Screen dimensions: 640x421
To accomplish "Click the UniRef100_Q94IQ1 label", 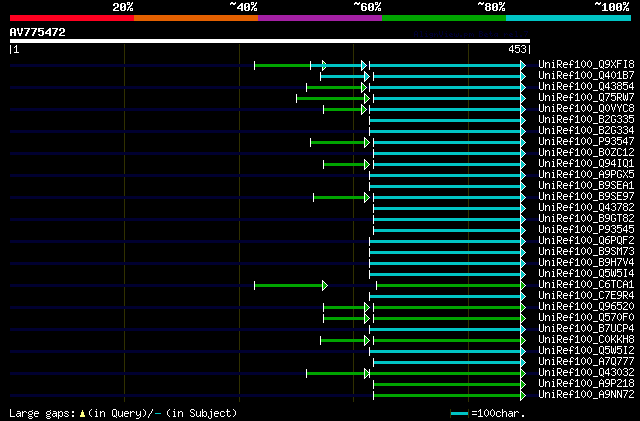I will click(586, 164).
